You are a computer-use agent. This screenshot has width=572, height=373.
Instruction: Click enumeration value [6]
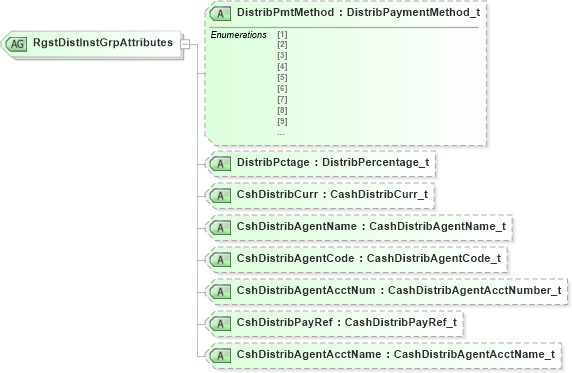tap(282, 88)
